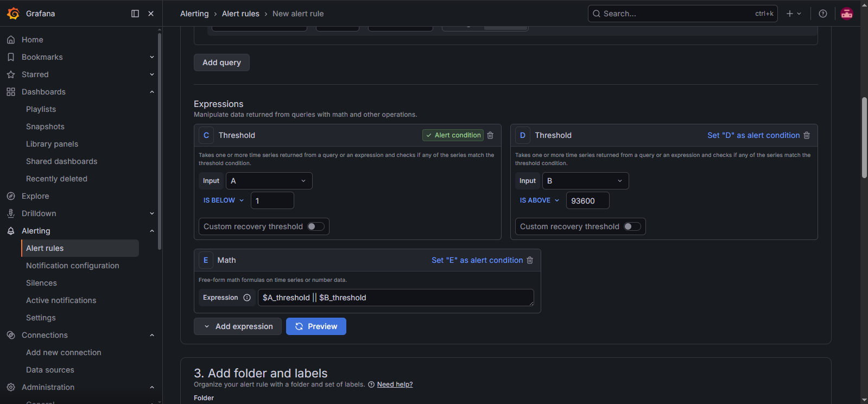Delete expression D with trash icon

(x=807, y=135)
